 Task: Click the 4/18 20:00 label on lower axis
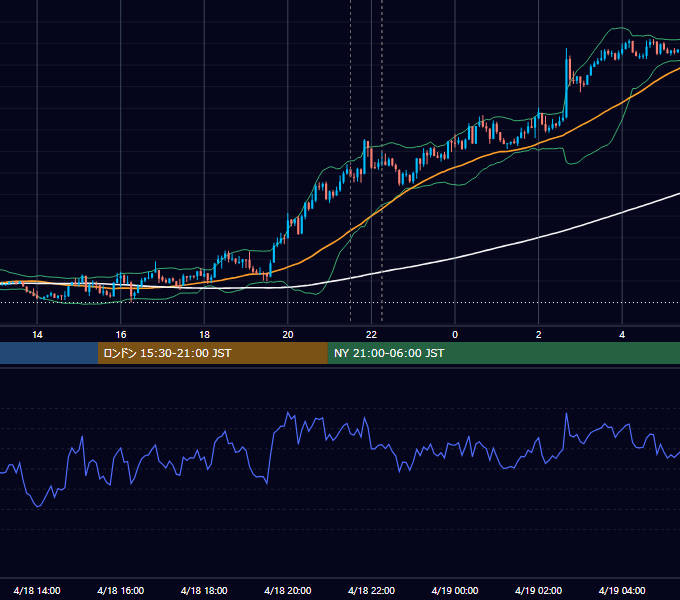tap(288, 590)
